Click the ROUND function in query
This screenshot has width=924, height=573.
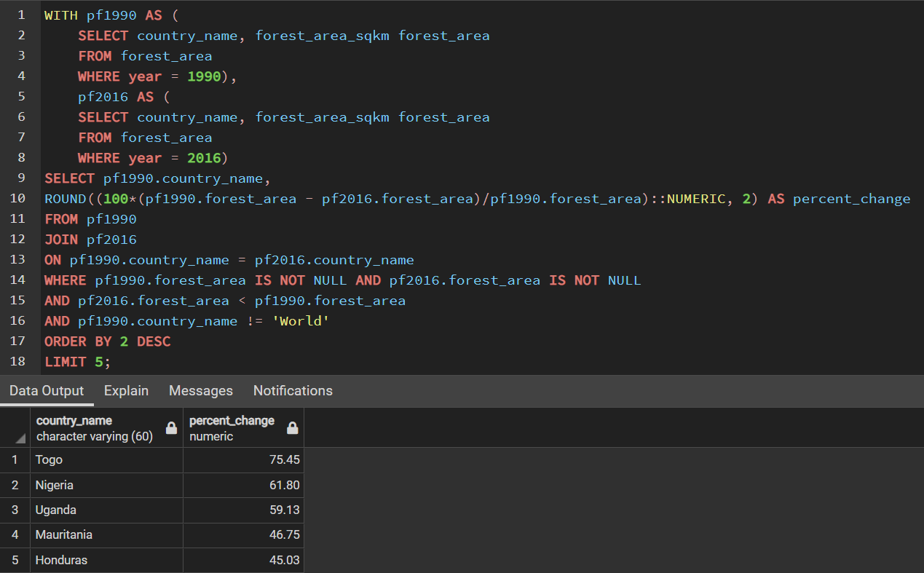click(x=65, y=199)
